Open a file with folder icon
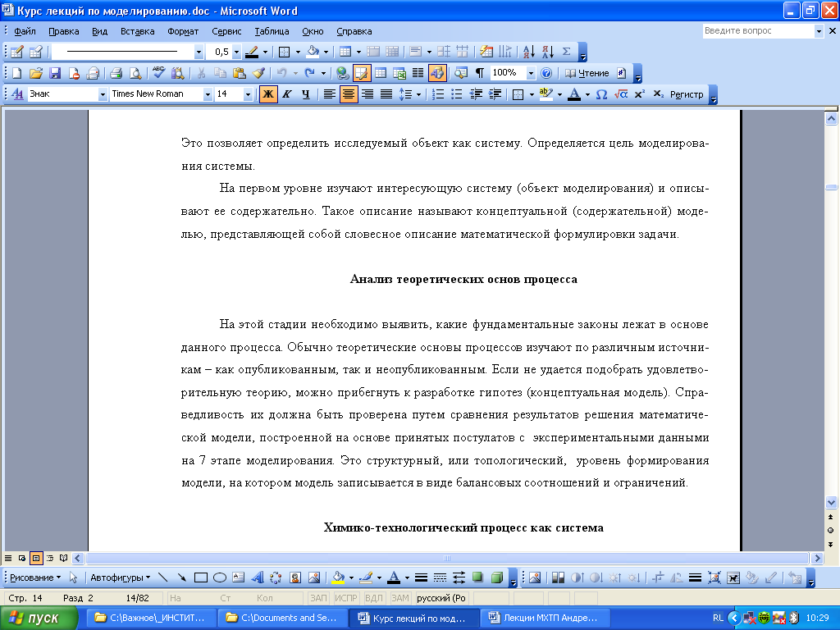This screenshot has height=630, width=840. [35, 73]
